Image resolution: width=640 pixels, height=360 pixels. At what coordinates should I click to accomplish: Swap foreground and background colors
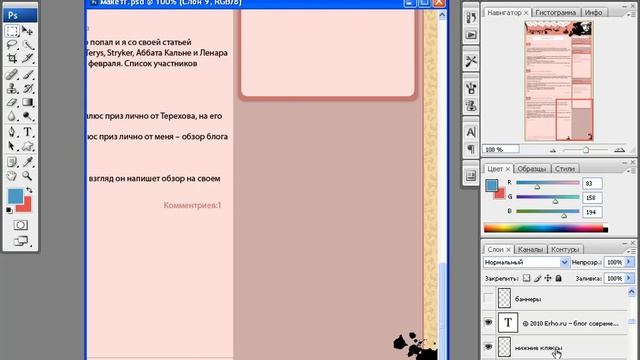point(29,190)
